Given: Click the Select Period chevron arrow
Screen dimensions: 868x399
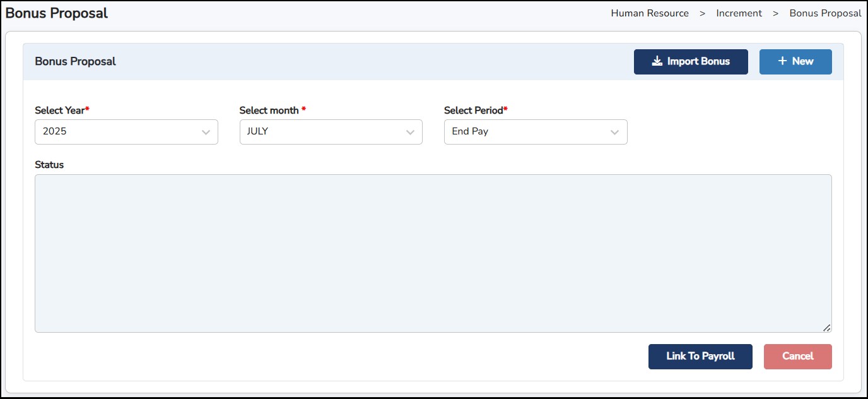Looking at the screenshot, I should point(614,133).
